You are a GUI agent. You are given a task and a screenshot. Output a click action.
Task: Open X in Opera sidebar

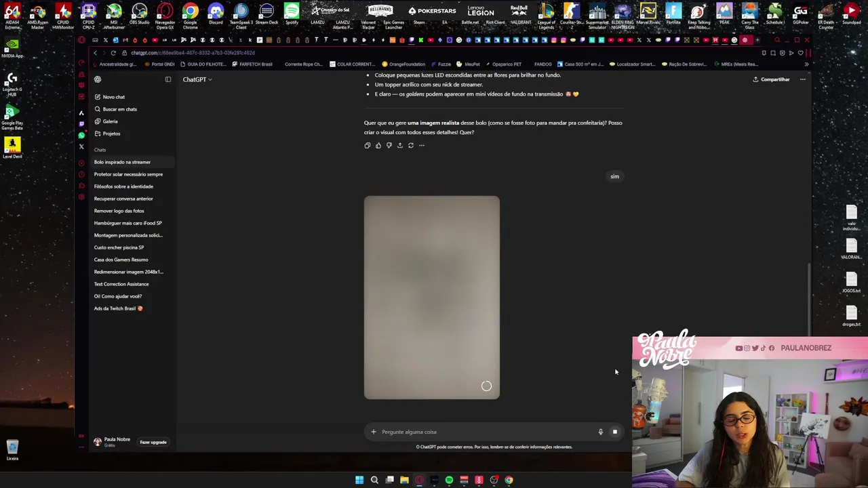(x=81, y=146)
